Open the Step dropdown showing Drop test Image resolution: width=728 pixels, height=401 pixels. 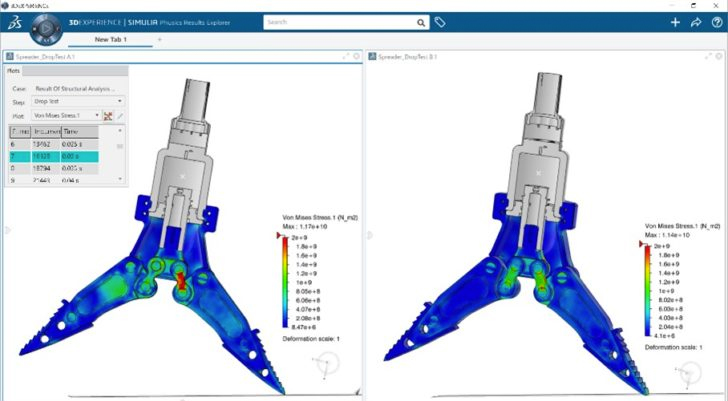click(x=78, y=101)
